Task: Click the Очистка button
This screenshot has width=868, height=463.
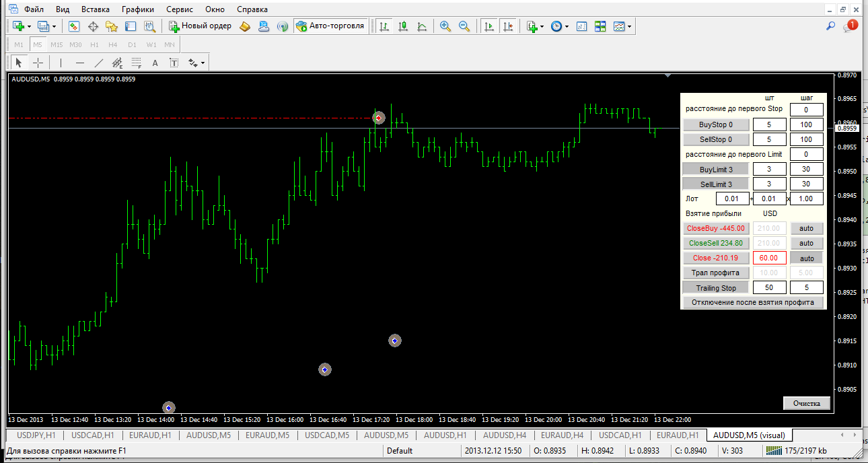Action: (x=807, y=404)
